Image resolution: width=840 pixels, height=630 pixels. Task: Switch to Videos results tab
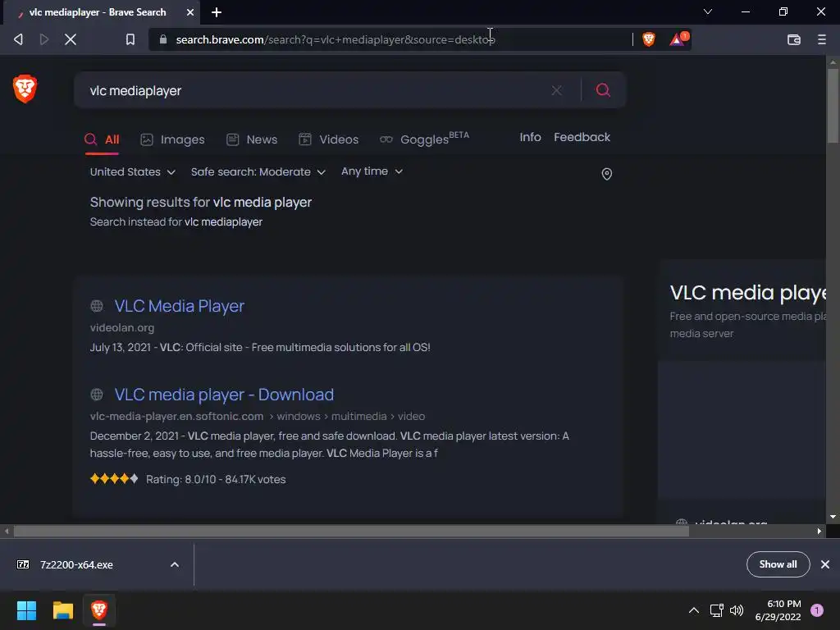[x=328, y=139]
